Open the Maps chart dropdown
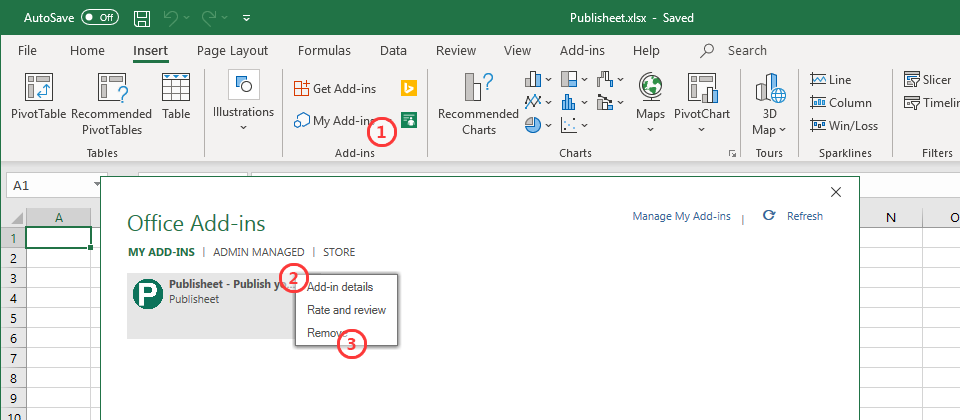Viewport: 960px width, 420px height. (650, 129)
